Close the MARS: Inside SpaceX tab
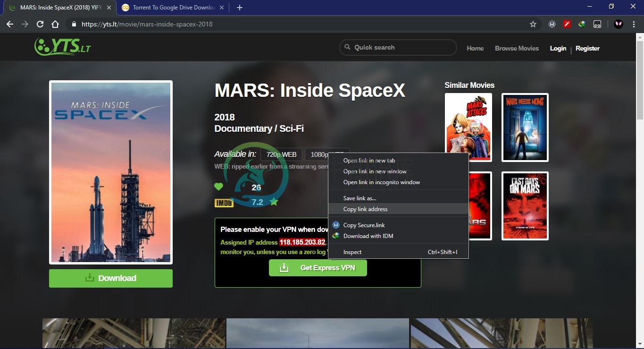The height and width of the screenshot is (349, 644). [110, 8]
